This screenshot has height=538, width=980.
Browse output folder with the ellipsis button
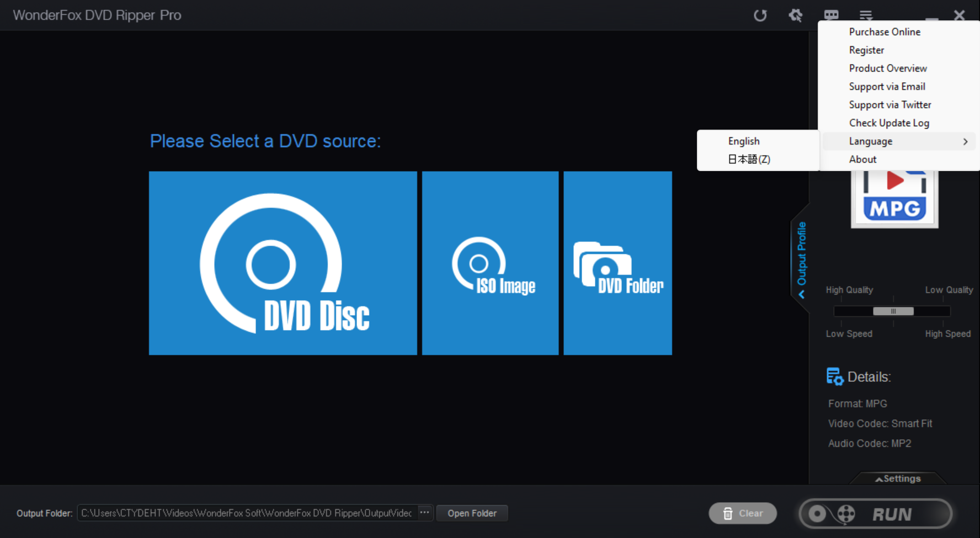pos(424,513)
